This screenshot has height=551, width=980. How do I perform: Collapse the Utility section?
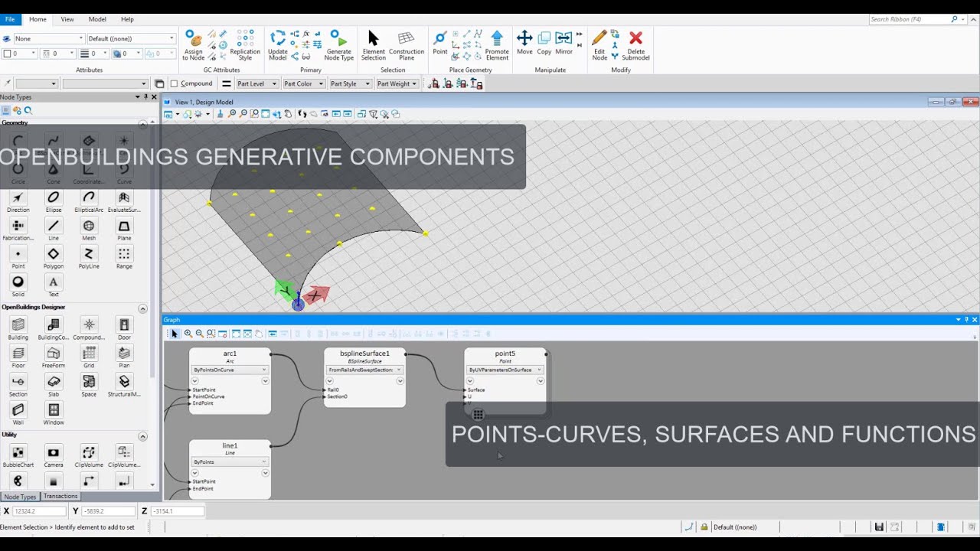coord(142,435)
